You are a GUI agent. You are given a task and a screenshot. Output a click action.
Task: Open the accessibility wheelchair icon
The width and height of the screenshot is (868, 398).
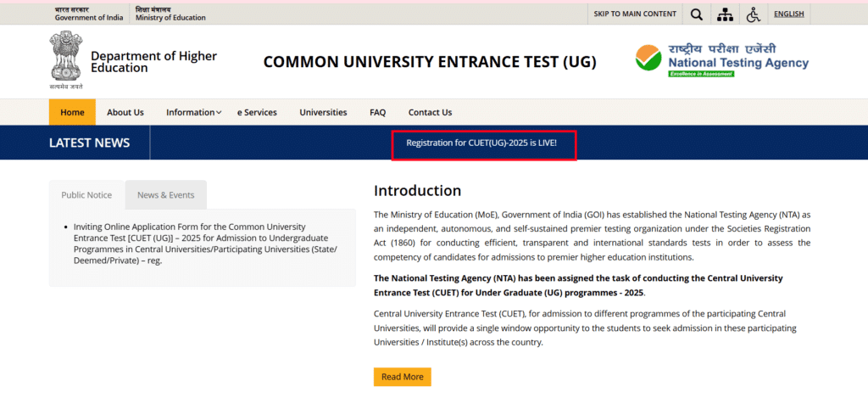pyautogui.click(x=753, y=14)
